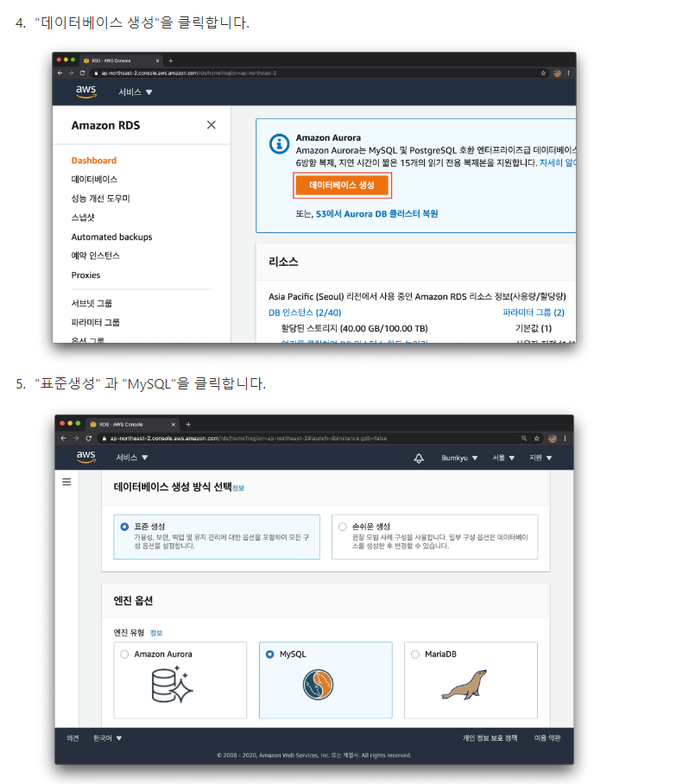Open Proxies in the RDS sidebar
676x784 pixels.
click(x=85, y=275)
